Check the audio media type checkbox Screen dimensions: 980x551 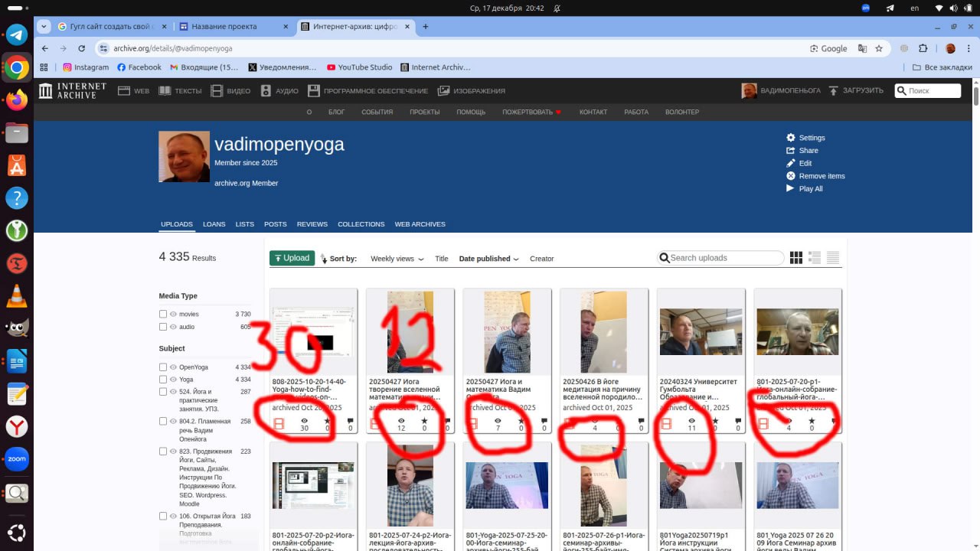pos(163,327)
